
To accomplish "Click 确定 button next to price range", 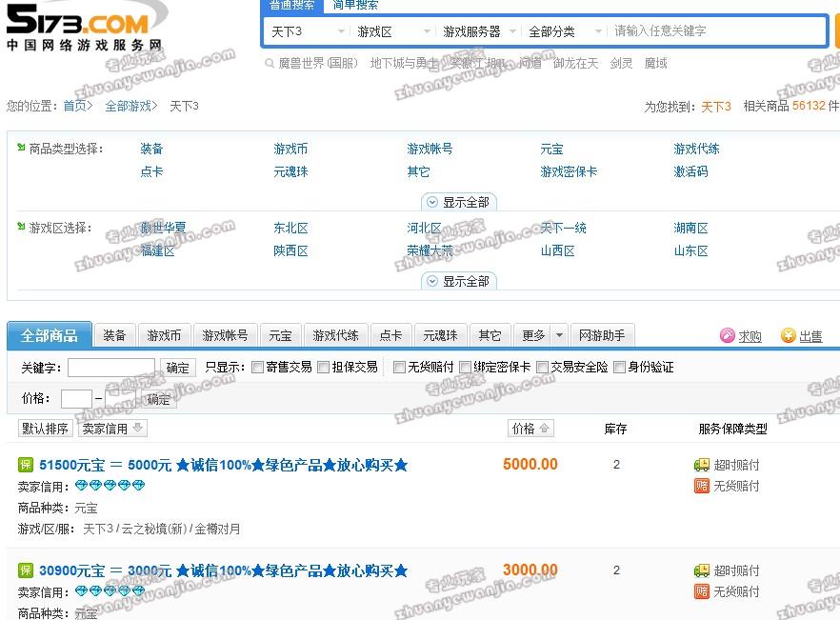I will click(158, 399).
